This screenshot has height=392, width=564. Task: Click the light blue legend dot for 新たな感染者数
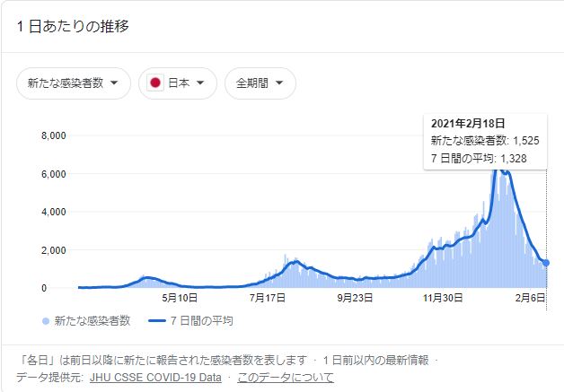coord(46,320)
